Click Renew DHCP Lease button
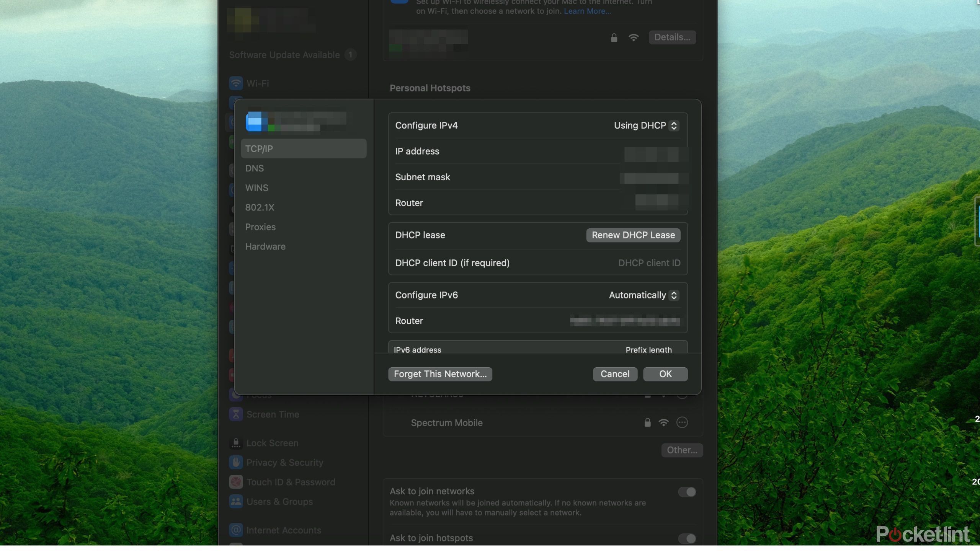Image resolution: width=980 pixels, height=551 pixels. click(x=633, y=235)
